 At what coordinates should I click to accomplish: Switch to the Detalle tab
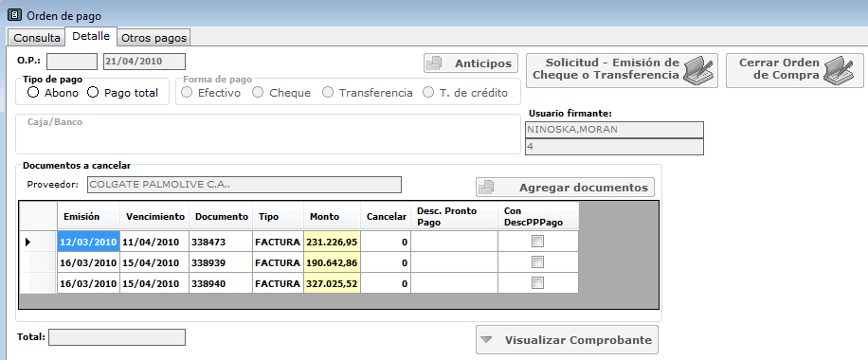(91, 37)
